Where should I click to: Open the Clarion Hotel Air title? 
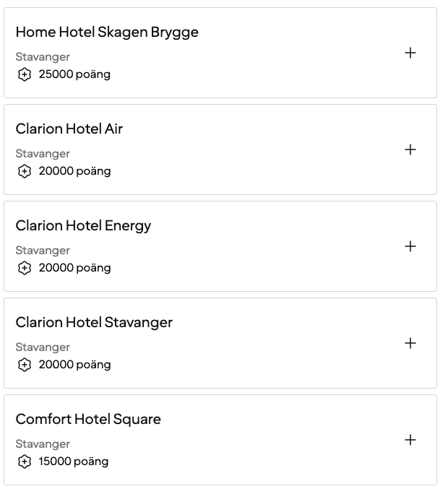point(69,129)
